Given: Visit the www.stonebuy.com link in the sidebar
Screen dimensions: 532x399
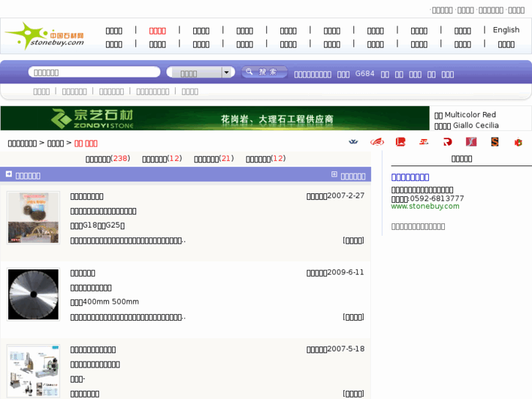Looking at the screenshot, I should 425,206.
